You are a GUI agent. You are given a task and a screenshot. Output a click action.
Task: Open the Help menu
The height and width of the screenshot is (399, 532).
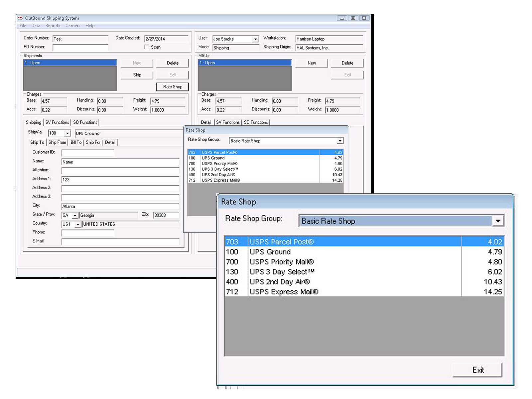(90, 26)
